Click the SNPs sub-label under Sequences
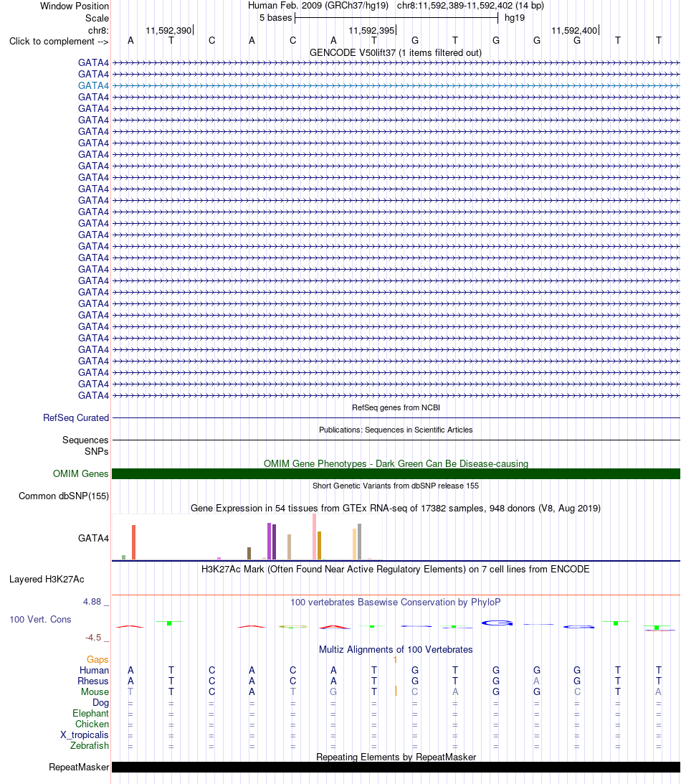 (x=97, y=451)
